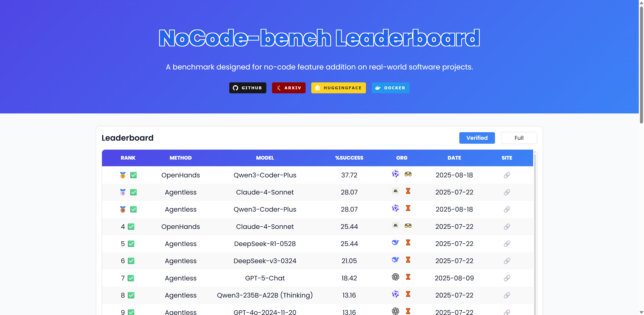This screenshot has height=315, width=644.
Task: Click the Anthropic logo in Agentless Claude-4-Sonnet row
Action: tap(395, 191)
